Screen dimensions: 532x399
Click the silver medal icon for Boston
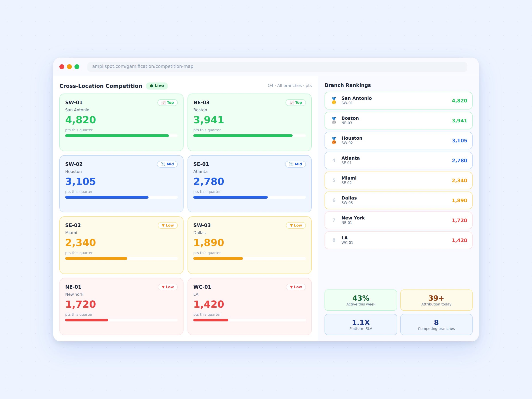point(334,121)
